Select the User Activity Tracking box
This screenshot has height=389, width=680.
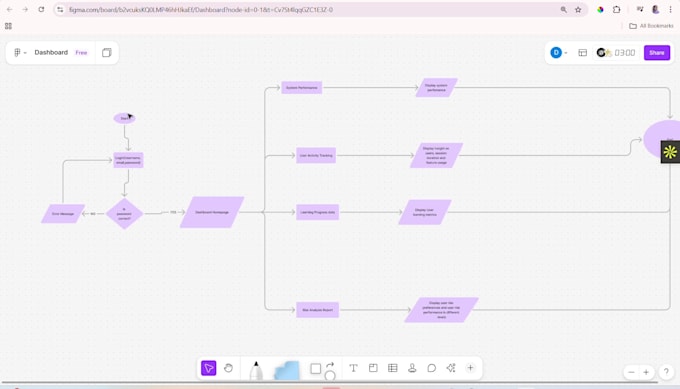click(316, 155)
